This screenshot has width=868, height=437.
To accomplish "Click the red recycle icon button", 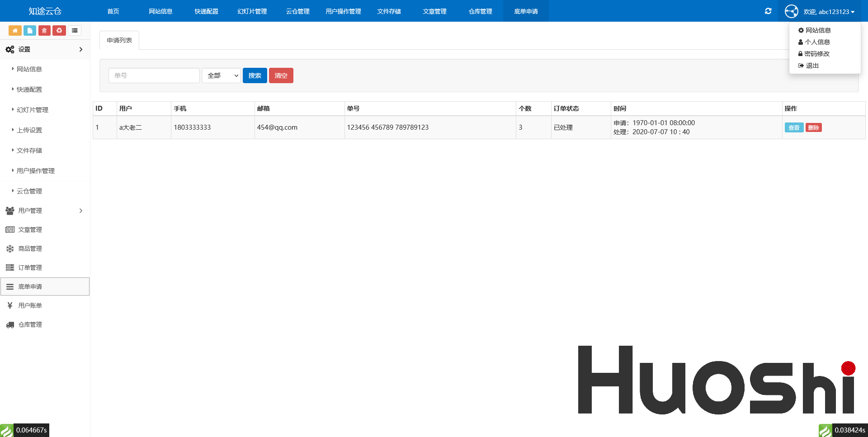I will pyautogui.click(x=59, y=30).
